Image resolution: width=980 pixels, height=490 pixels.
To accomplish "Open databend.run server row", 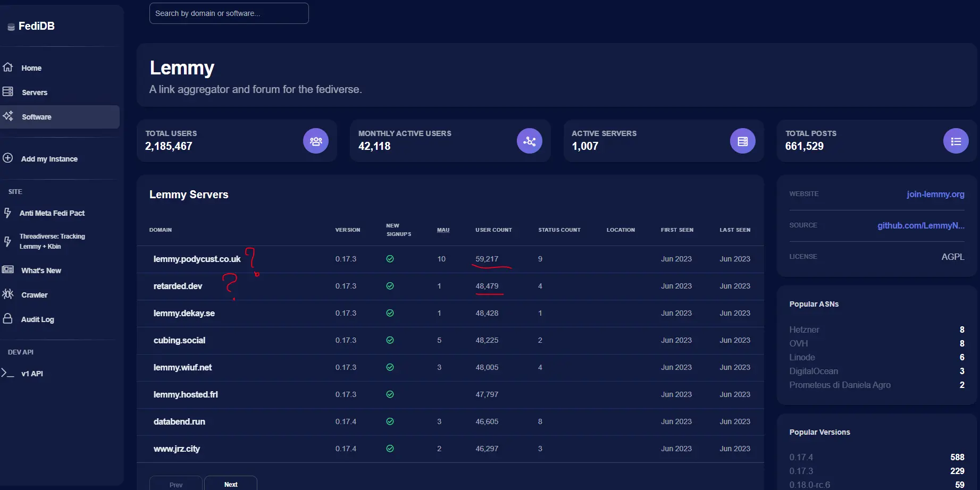I will pos(450,422).
